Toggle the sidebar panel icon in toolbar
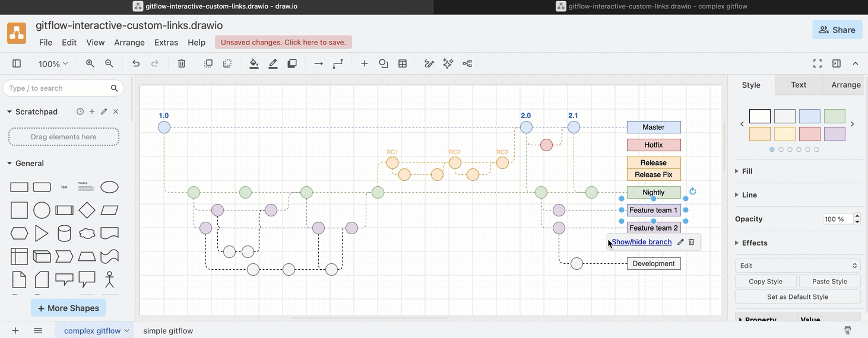 click(17, 63)
